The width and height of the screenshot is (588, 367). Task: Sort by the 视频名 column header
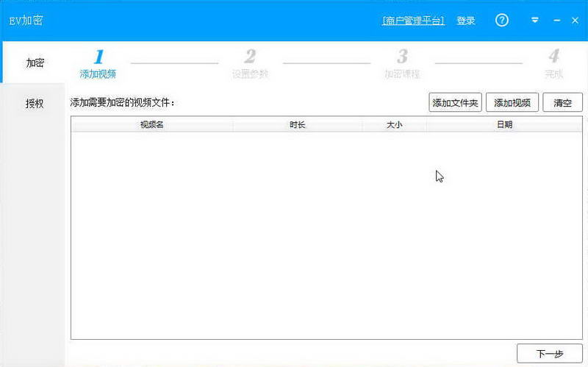pyautogui.click(x=152, y=124)
